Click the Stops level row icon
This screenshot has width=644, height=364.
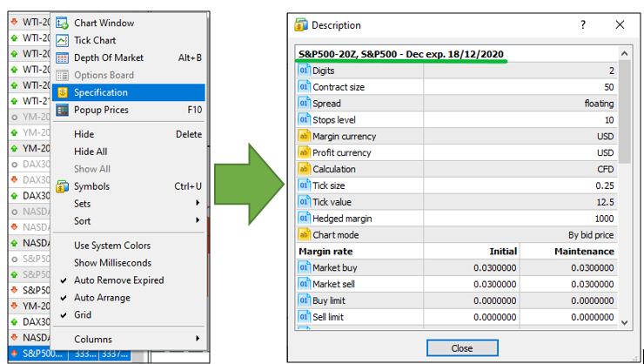pyautogui.click(x=304, y=119)
